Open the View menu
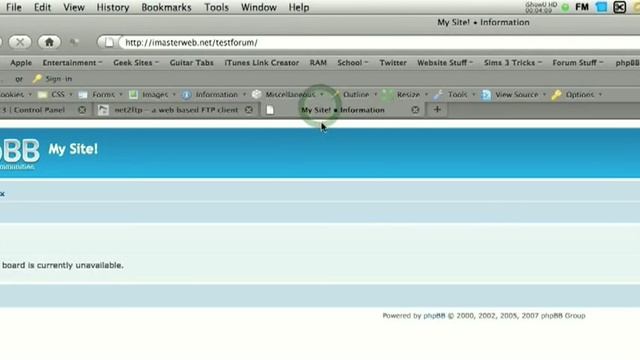 click(x=73, y=7)
